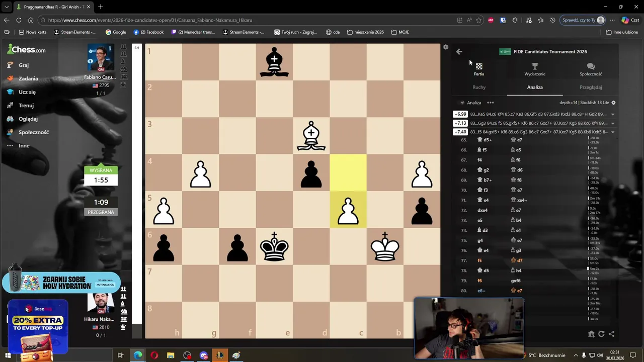Image resolution: width=644 pixels, height=362 pixels.
Task: Open the Nowa karta bookmark
Action: [33, 32]
